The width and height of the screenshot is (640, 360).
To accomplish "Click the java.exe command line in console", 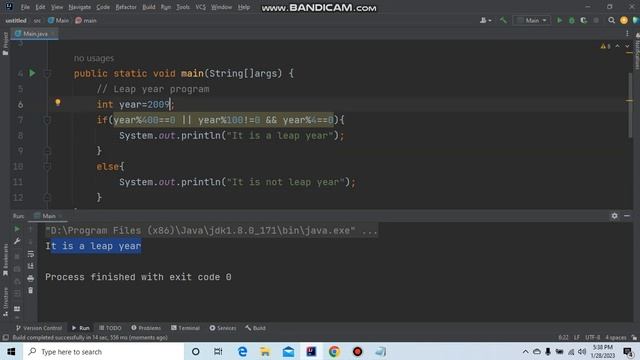I will (x=211, y=231).
